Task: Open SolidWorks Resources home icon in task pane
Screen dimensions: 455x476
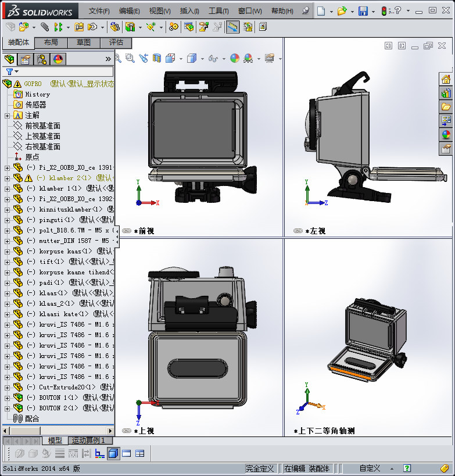Action: coord(446,80)
